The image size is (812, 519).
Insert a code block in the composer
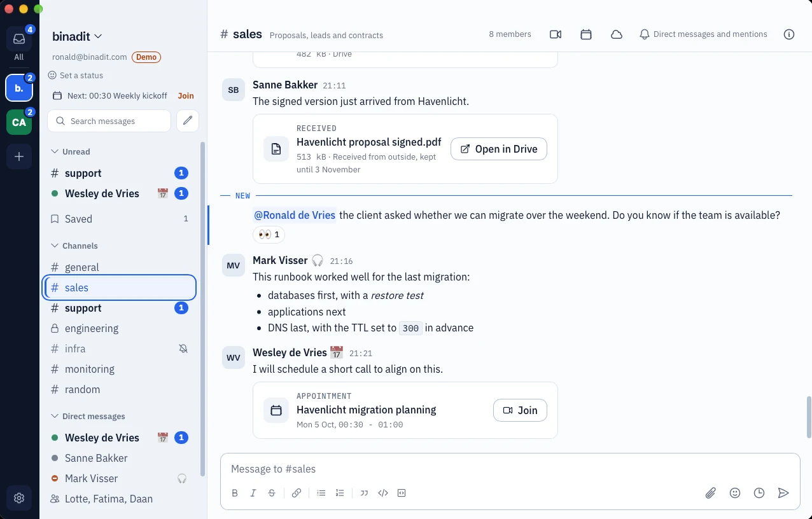tap(402, 493)
